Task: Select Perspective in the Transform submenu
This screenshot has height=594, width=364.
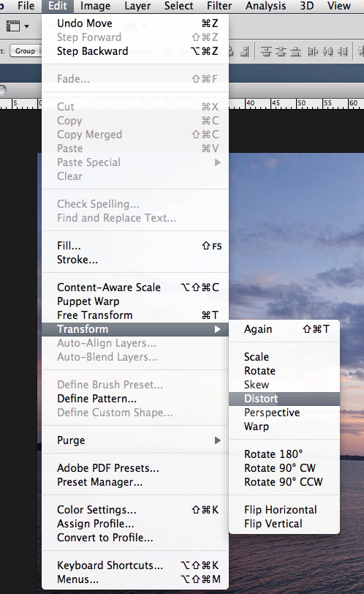Action: 284,413
